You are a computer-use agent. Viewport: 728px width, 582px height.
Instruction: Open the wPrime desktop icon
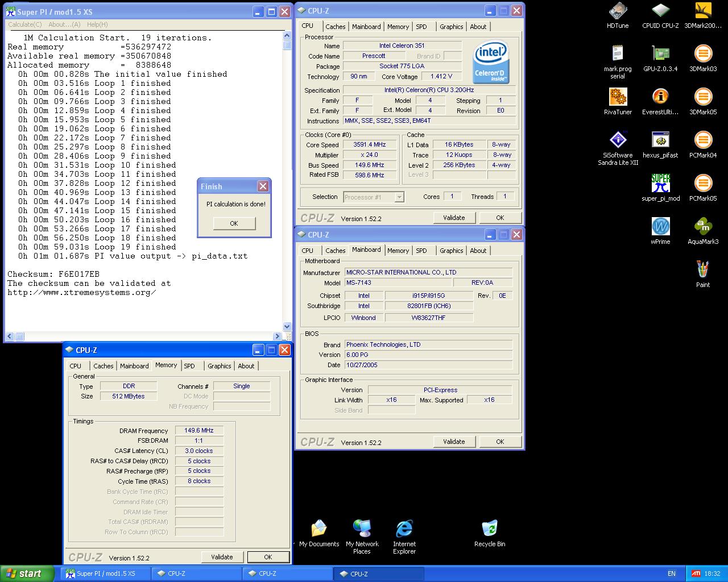tap(660, 231)
